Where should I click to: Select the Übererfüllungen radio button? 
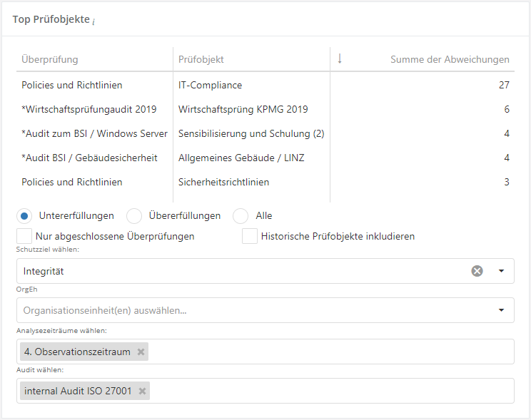pos(134,215)
